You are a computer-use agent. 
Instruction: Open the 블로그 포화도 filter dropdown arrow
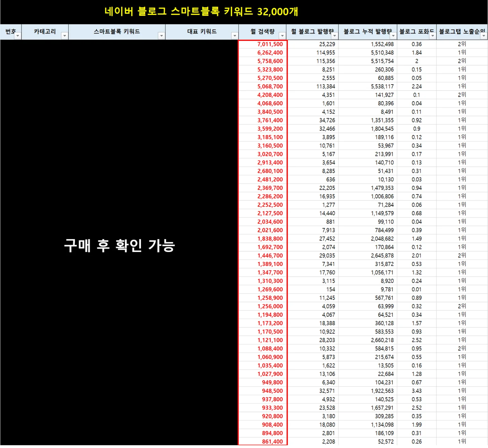[432, 36]
